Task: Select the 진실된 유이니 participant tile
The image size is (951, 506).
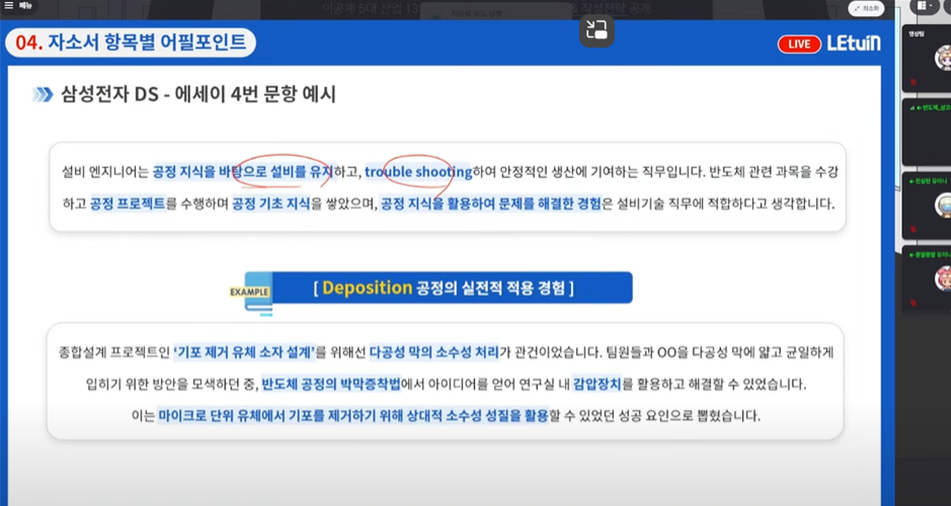Action: (x=926, y=206)
